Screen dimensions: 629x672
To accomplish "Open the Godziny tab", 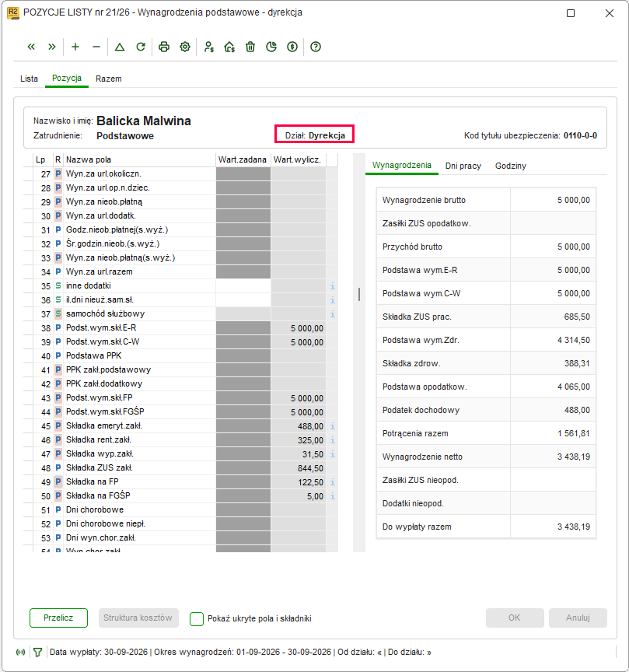I will (x=511, y=166).
